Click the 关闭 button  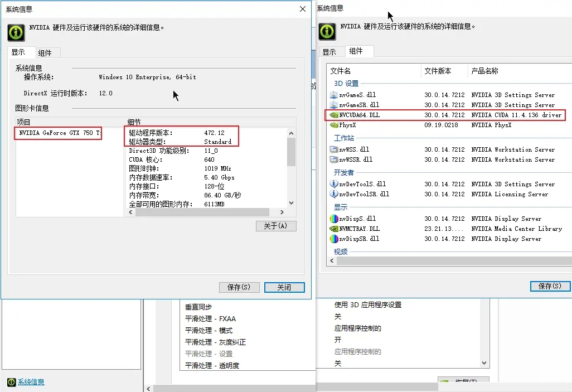[284, 287]
